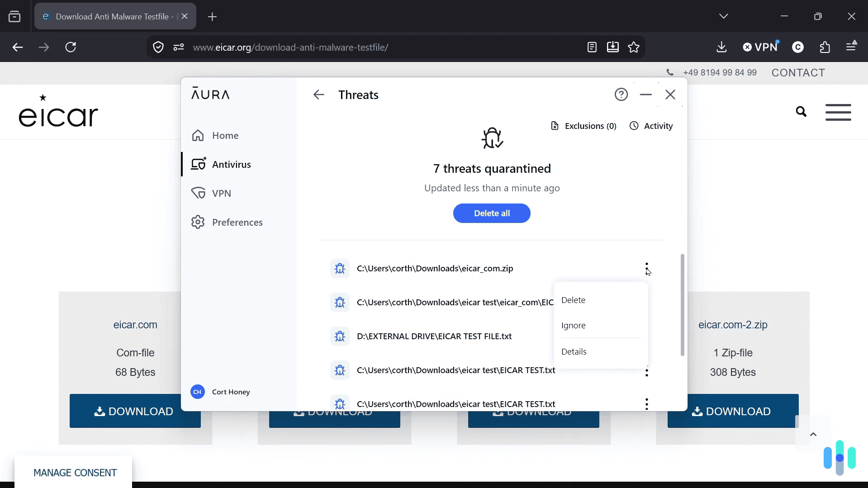
Task: Open site permissions icon in address bar
Action: (179, 47)
